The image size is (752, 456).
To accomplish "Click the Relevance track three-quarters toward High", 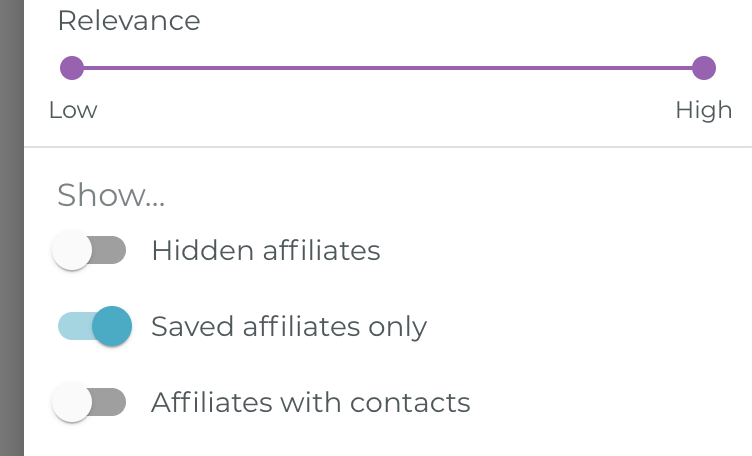I will 546,68.
